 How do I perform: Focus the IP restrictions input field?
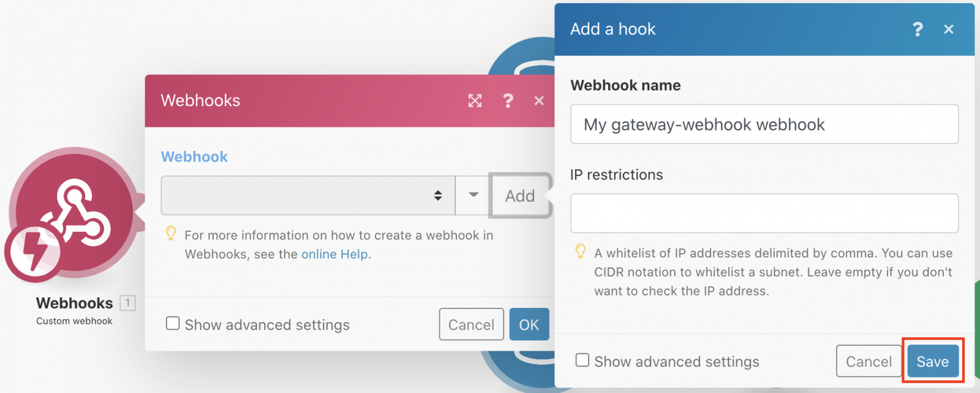[764, 213]
